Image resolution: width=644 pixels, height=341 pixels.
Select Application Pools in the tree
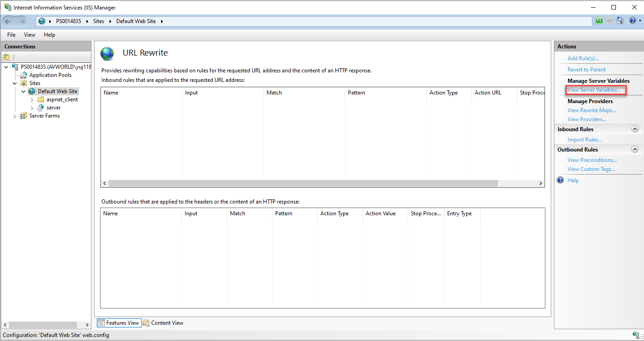pos(50,75)
